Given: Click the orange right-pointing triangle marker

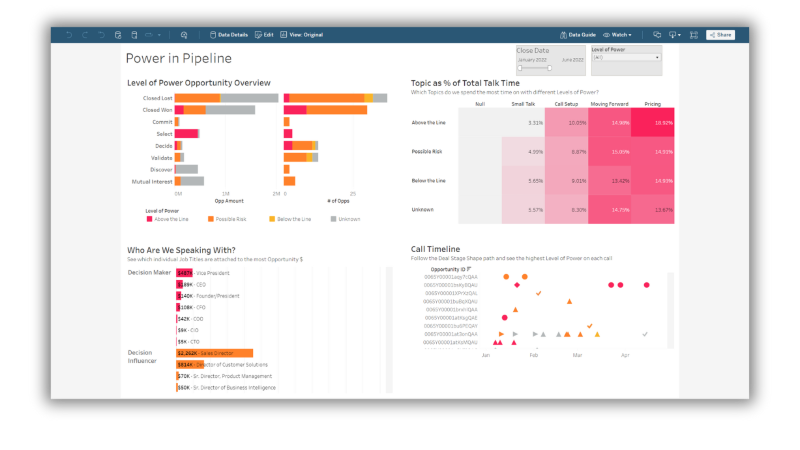Looking at the screenshot, I should point(501,334).
